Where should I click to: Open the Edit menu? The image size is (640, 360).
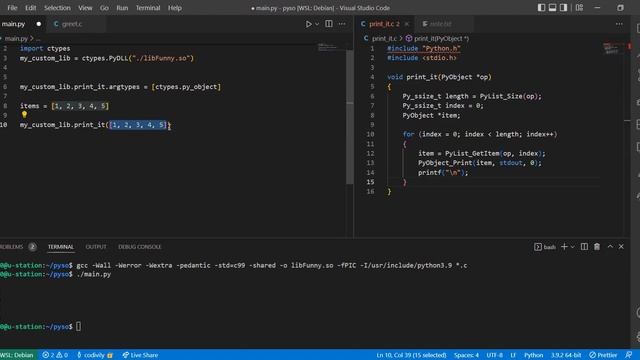[x=30, y=8]
